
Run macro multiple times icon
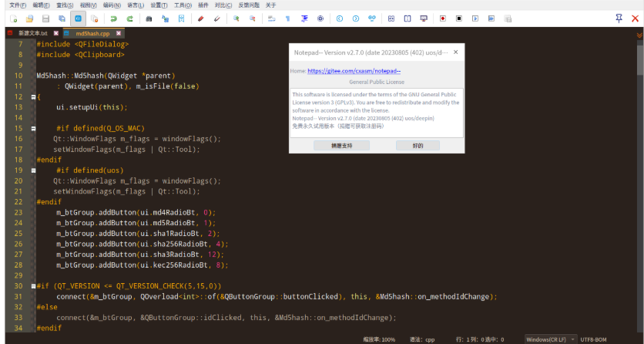click(x=491, y=19)
